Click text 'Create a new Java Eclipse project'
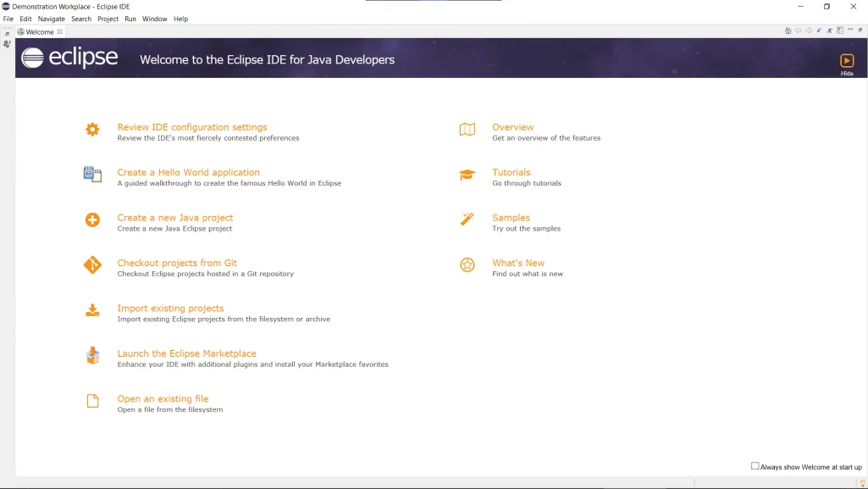The height and width of the screenshot is (489, 868). (175, 229)
